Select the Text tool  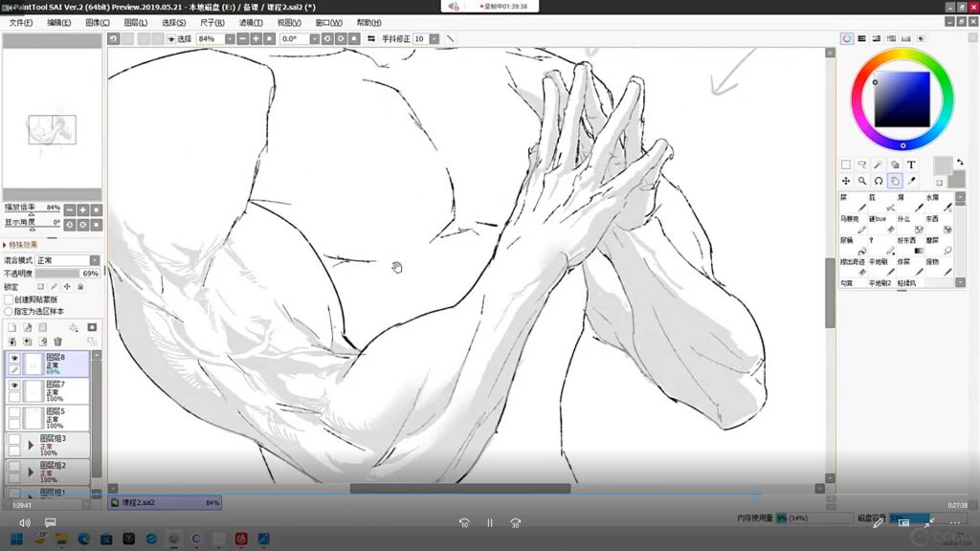pos(911,165)
